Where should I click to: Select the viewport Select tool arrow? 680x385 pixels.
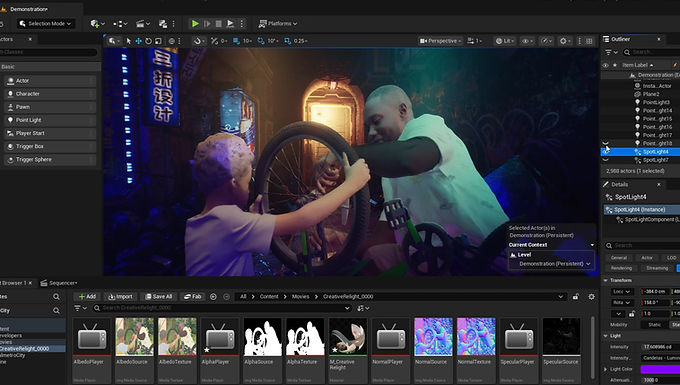[x=128, y=41]
